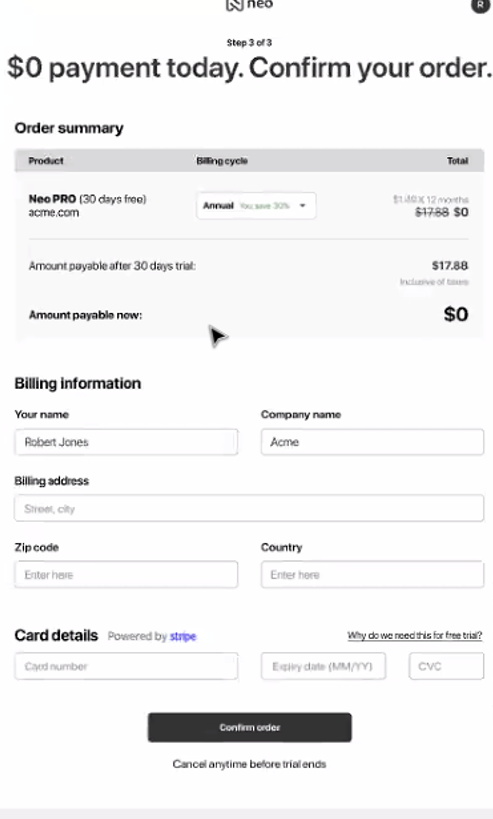Screen dimensions: 493x819
Task: Open the Stripe link
Action: 183,636
